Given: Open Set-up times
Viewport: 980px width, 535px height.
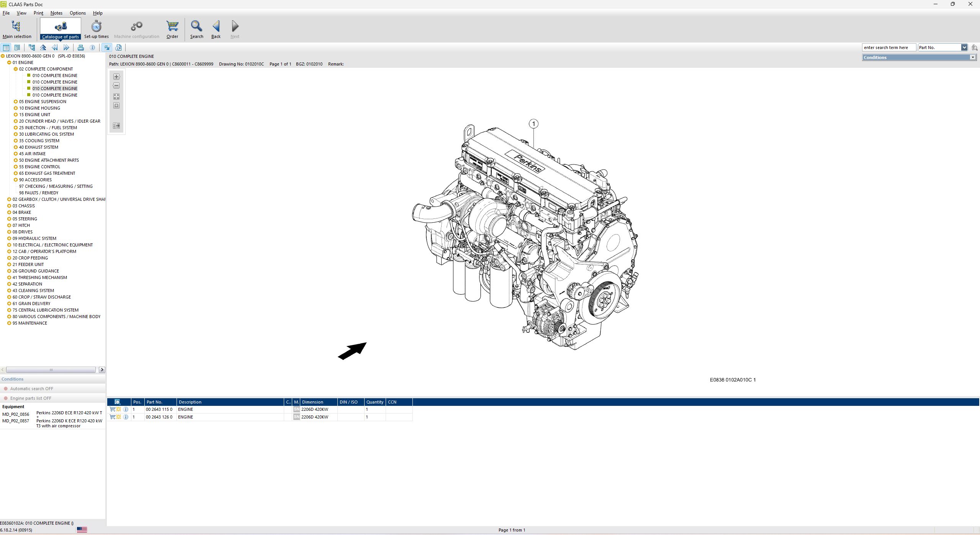Looking at the screenshot, I should (x=96, y=27).
